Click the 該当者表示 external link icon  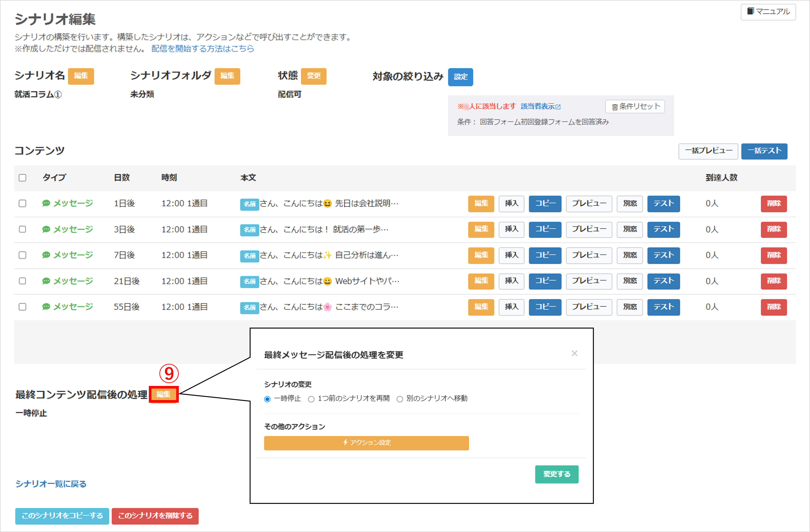(x=558, y=107)
